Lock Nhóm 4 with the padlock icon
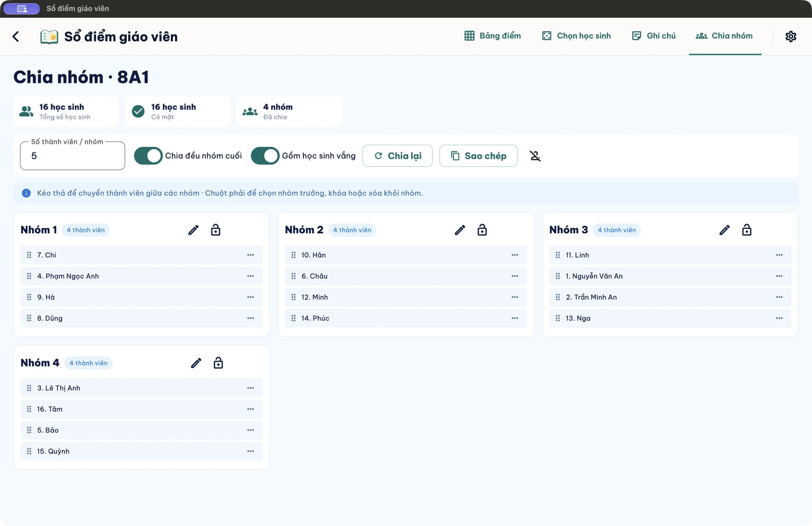Viewport: 812px width, 526px height. [218, 363]
